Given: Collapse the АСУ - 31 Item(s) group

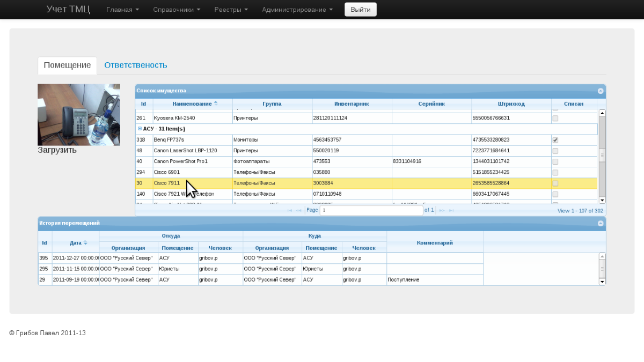Looking at the screenshot, I should [x=140, y=129].
